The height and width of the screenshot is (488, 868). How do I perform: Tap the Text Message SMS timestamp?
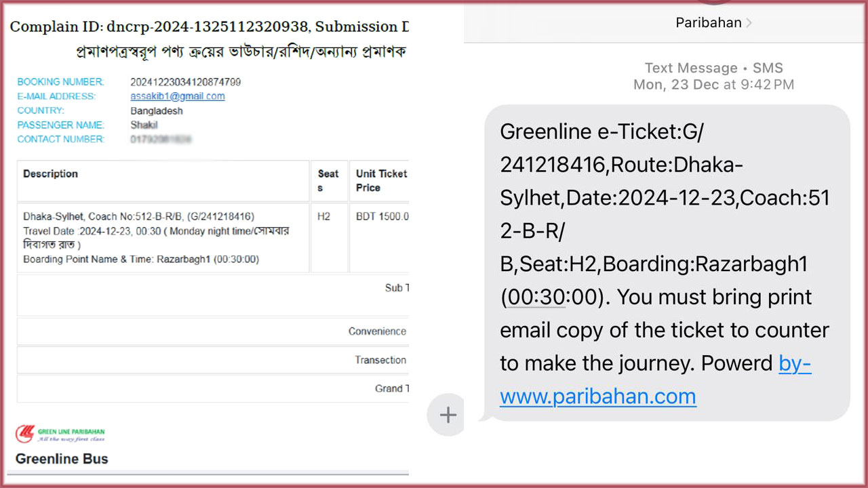click(x=713, y=76)
